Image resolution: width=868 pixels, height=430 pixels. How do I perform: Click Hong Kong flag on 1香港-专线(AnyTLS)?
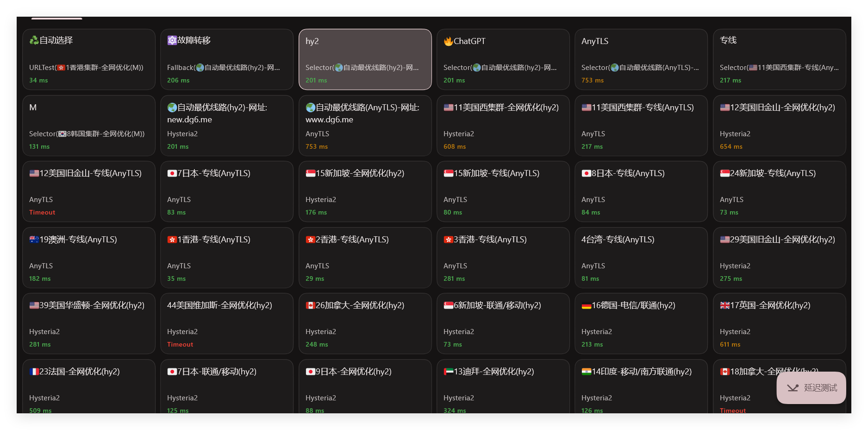[x=172, y=240]
